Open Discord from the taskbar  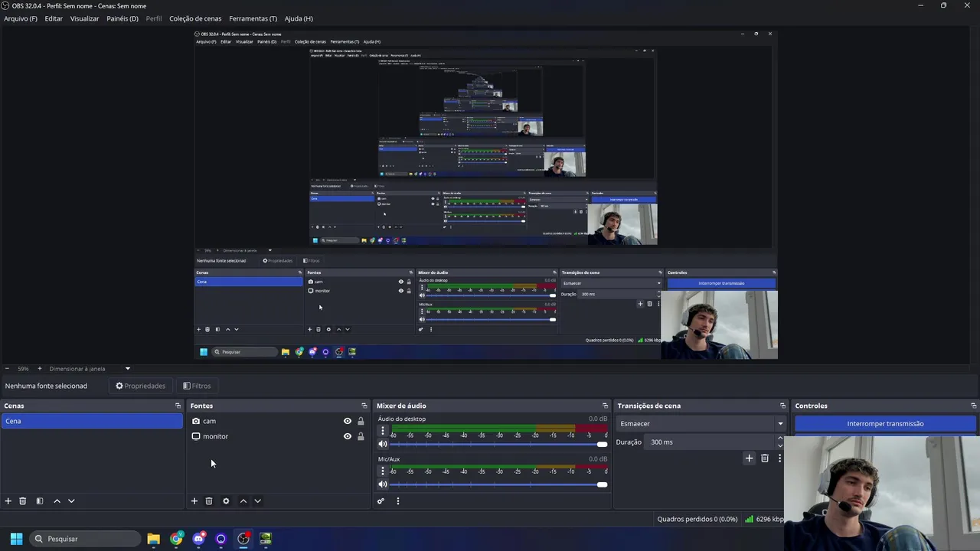[x=199, y=539]
